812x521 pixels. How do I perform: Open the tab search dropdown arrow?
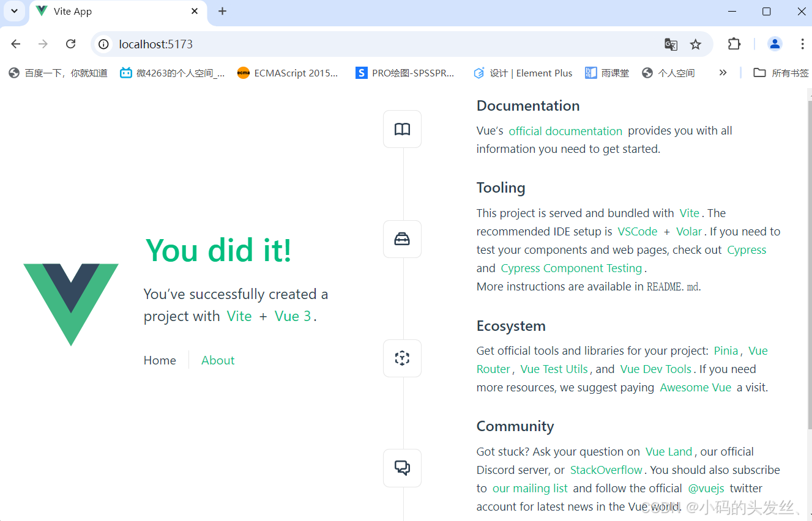14,11
